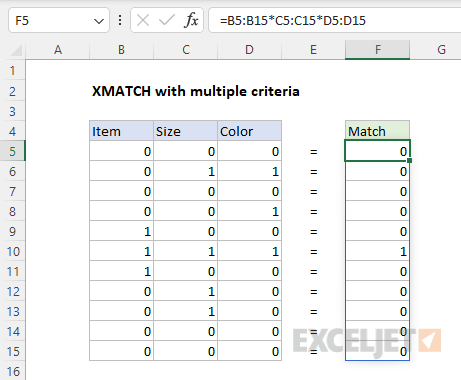Image resolution: width=461 pixels, height=380 pixels.
Task: Click the title 'XMATCH with multiple criteria'
Action: (x=196, y=91)
